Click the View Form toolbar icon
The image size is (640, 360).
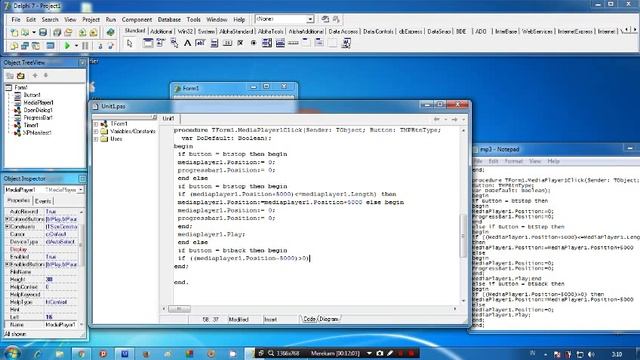(x=25, y=46)
